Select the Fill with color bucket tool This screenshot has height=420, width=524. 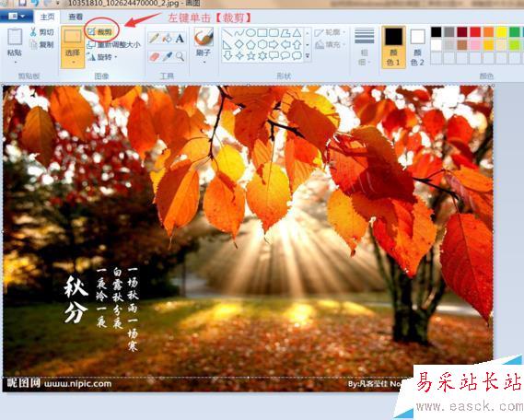pyautogui.click(x=167, y=38)
